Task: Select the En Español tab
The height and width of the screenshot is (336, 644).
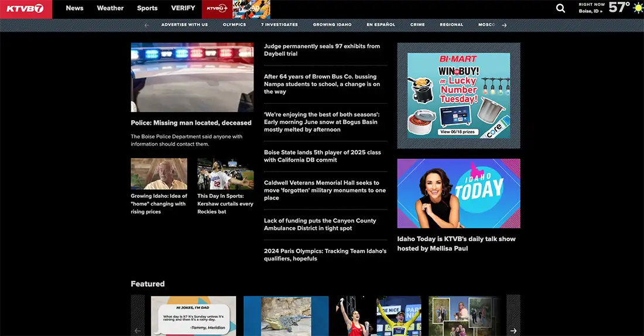Action: (x=381, y=25)
